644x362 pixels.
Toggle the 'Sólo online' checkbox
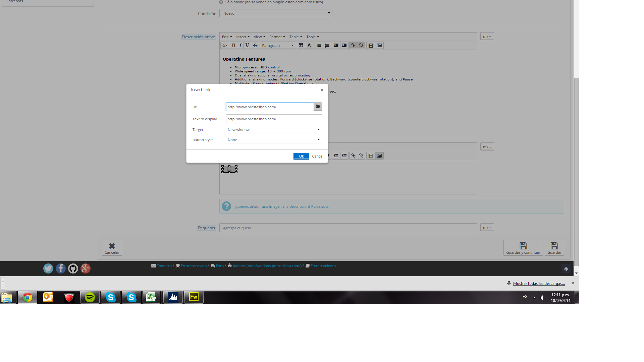click(221, 2)
